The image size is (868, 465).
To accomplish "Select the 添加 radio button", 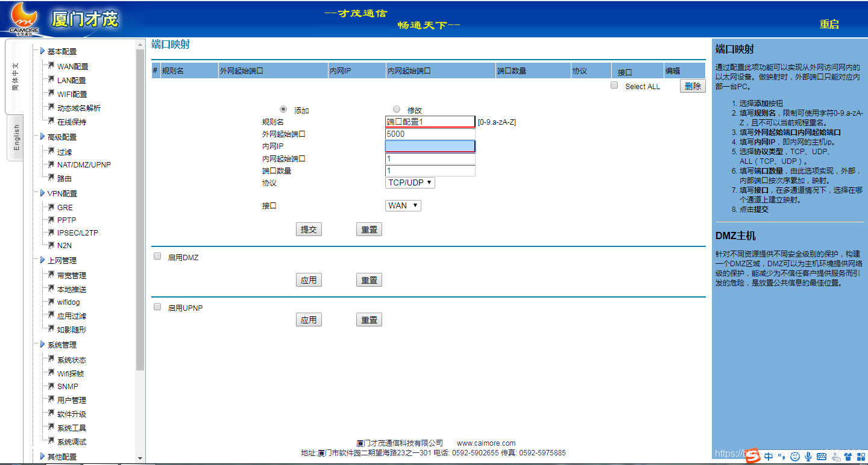I will [x=283, y=109].
